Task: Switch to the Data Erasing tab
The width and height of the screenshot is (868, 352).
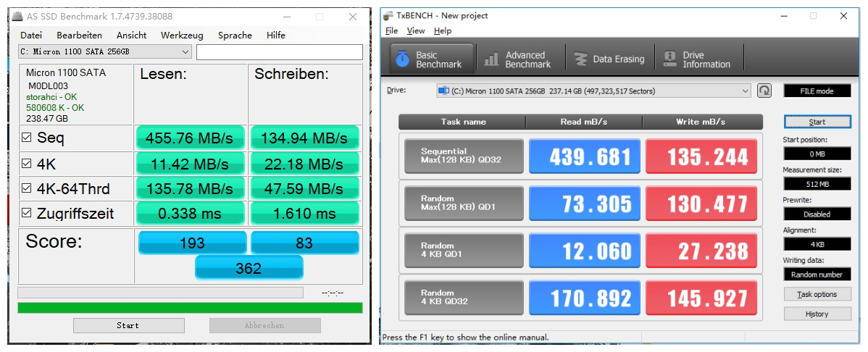Action: pyautogui.click(x=610, y=59)
